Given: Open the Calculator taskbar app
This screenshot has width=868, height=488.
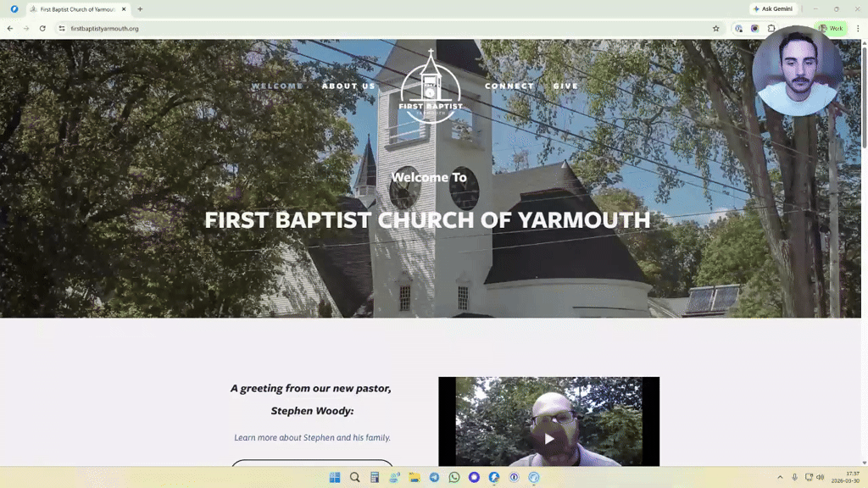Looking at the screenshot, I should tap(375, 477).
